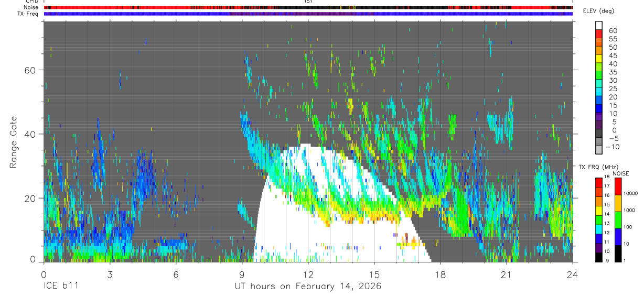
Task: Click NOISE legend value '100'
Action: (629, 227)
